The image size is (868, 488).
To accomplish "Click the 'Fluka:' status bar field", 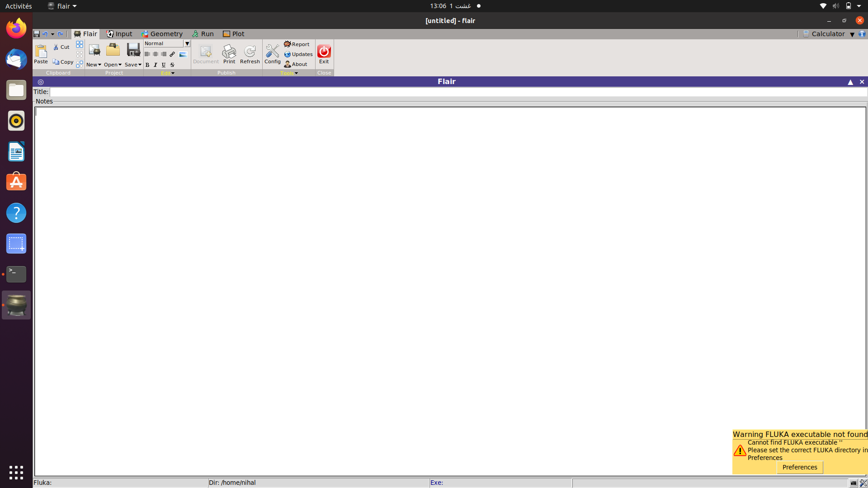I will pos(120,483).
